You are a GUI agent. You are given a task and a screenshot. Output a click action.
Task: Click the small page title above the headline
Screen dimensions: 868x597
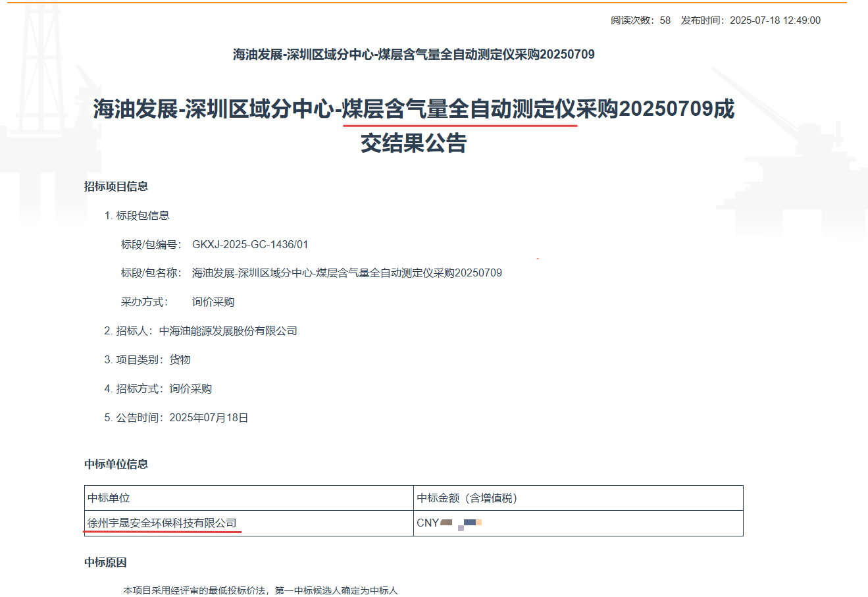[414, 55]
